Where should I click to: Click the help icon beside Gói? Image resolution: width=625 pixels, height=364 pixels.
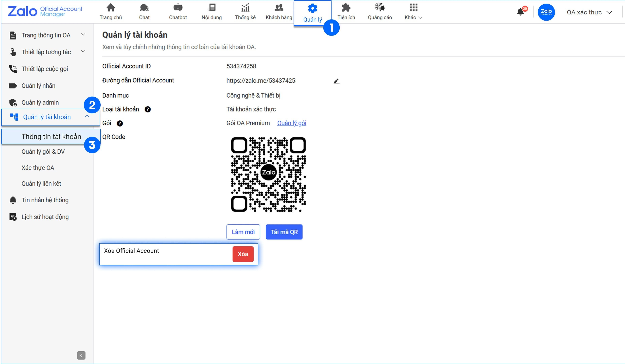[120, 123]
